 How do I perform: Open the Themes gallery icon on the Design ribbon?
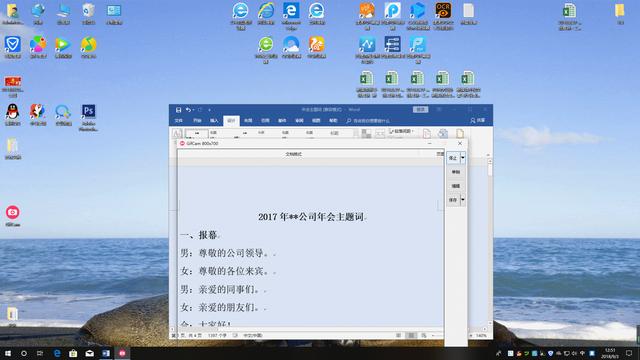pos(177,133)
